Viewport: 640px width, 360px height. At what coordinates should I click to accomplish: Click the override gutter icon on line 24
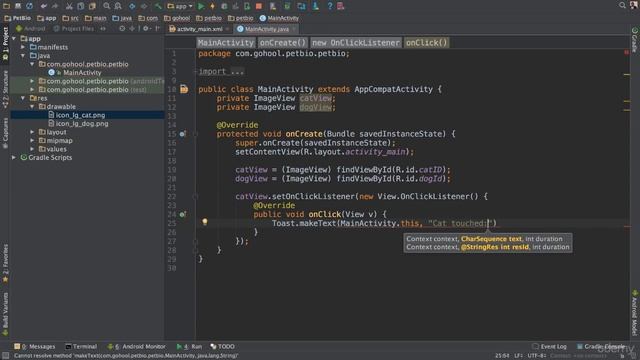coord(182,214)
